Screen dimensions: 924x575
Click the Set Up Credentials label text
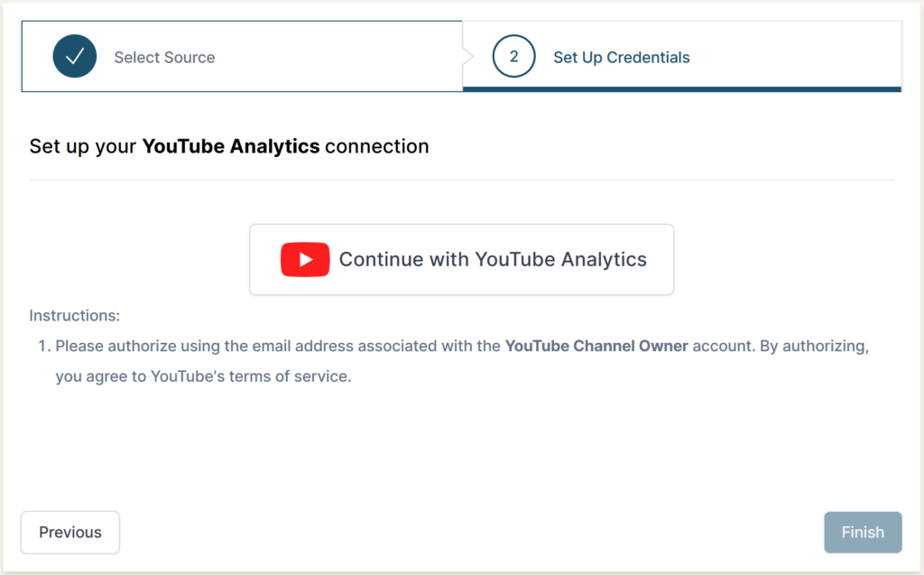click(621, 56)
